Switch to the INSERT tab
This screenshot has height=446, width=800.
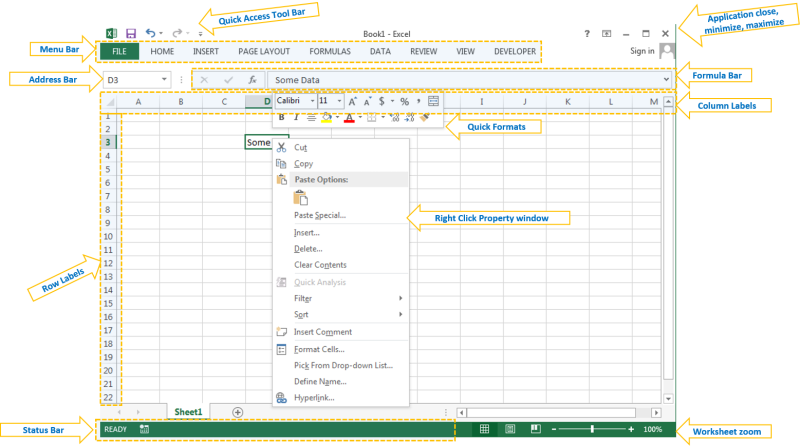click(x=206, y=52)
